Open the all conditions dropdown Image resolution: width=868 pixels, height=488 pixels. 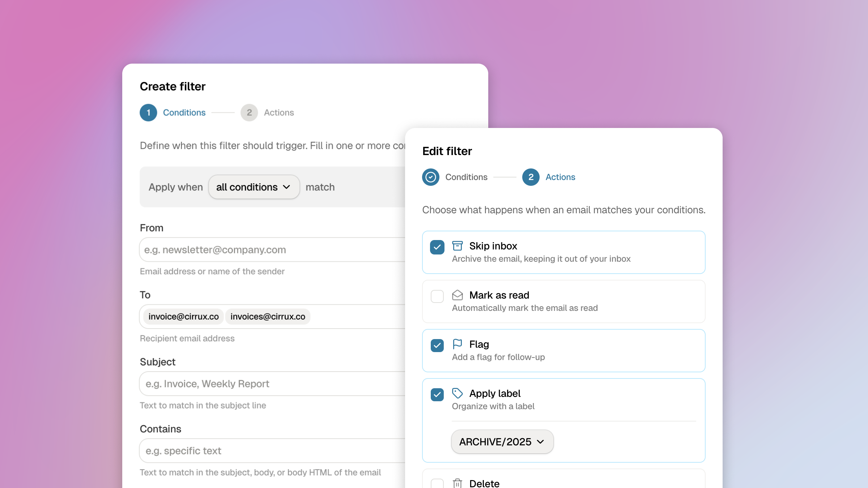click(254, 187)
